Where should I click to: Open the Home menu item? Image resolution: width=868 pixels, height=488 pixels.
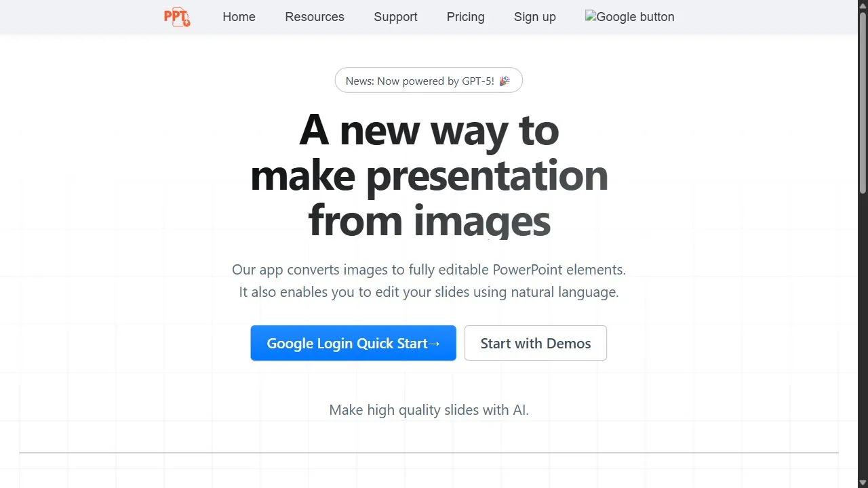(x=239, y=17)
